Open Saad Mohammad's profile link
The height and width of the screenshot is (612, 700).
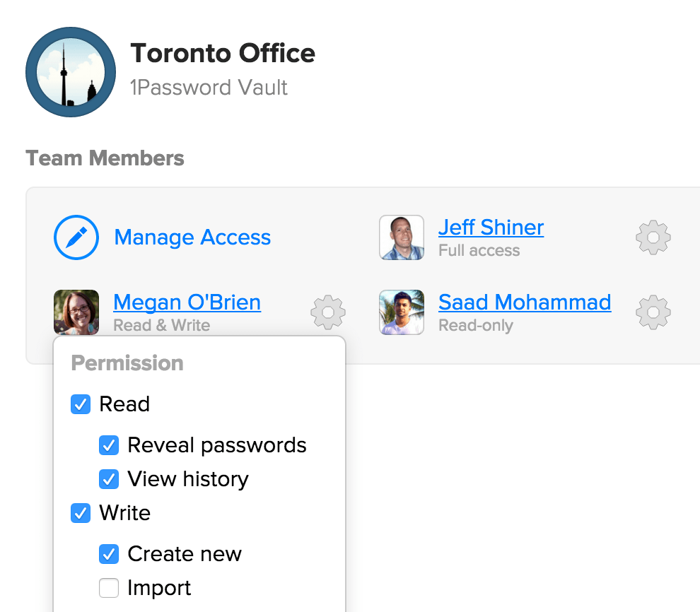tap(525, 302)
